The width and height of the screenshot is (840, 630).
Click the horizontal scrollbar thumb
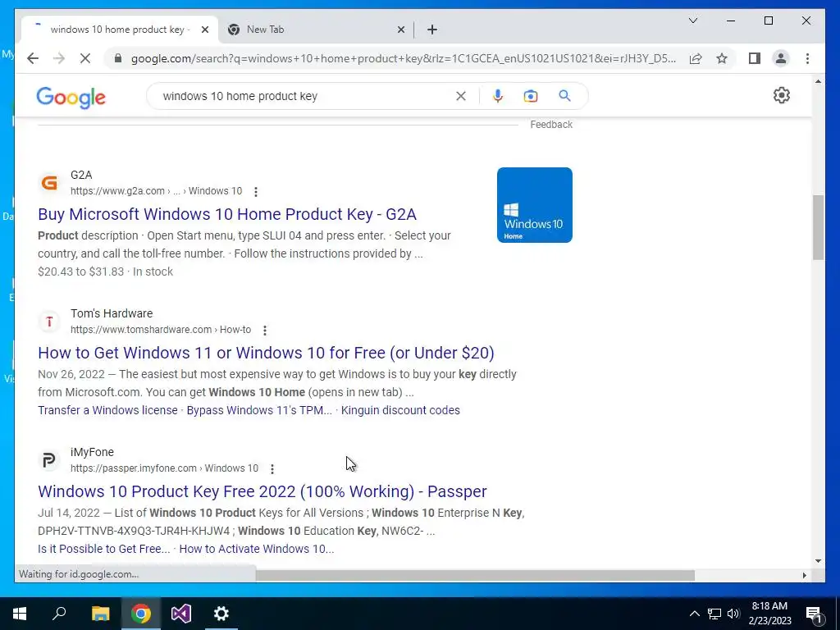tap(475, 575)
